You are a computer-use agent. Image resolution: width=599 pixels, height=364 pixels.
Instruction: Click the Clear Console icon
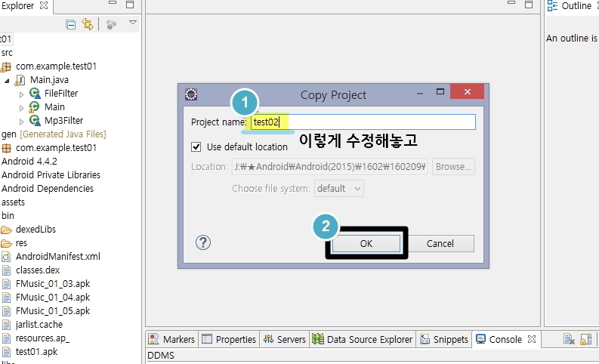point(569,339)
